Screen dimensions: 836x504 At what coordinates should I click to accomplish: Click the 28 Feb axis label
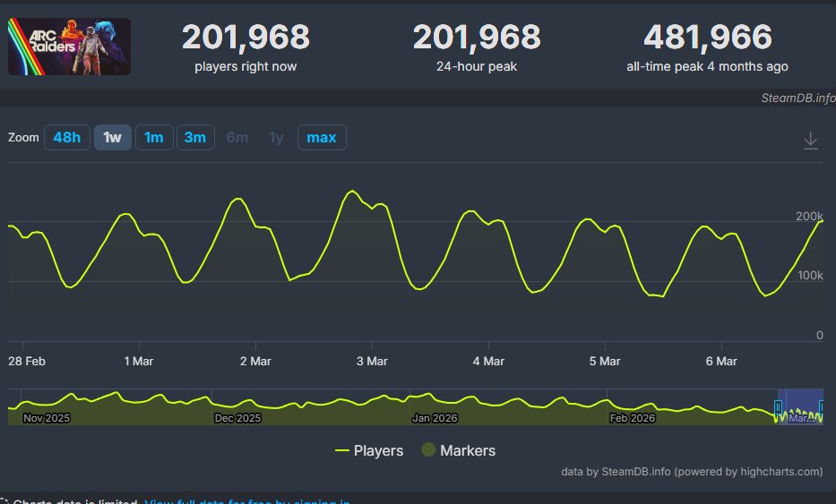coord(27,362)
